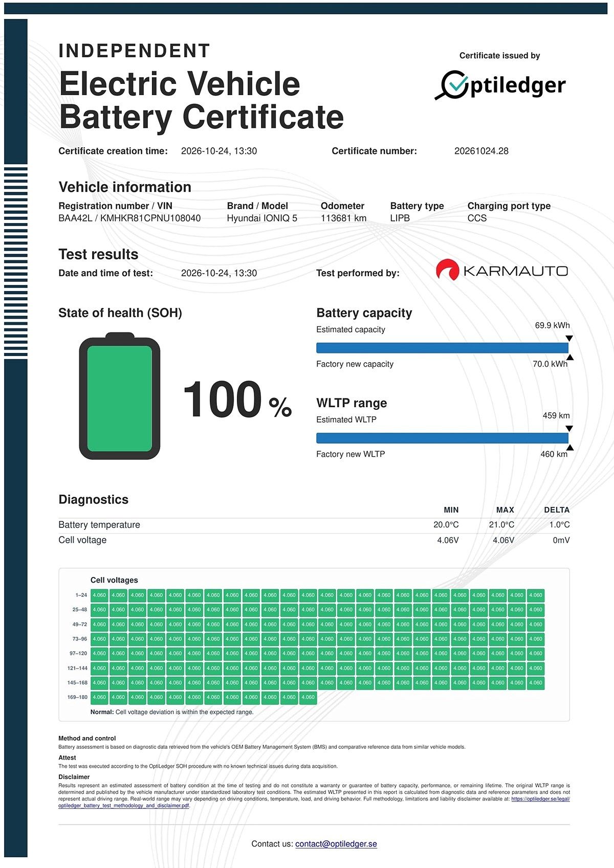This screenshot has height=868, width=614.
Task: Click the cell voltage delta 0mV
Action: tap(561, 540)
